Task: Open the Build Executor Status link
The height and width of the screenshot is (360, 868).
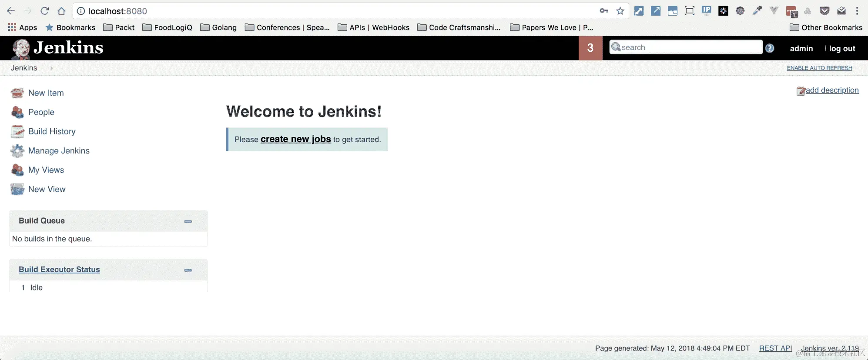Action: point(59,270)
